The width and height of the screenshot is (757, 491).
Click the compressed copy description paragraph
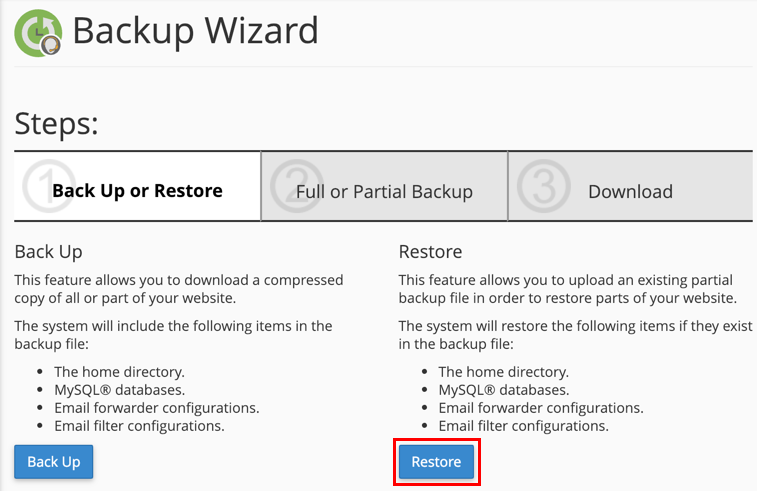click(x=179, y=289)
